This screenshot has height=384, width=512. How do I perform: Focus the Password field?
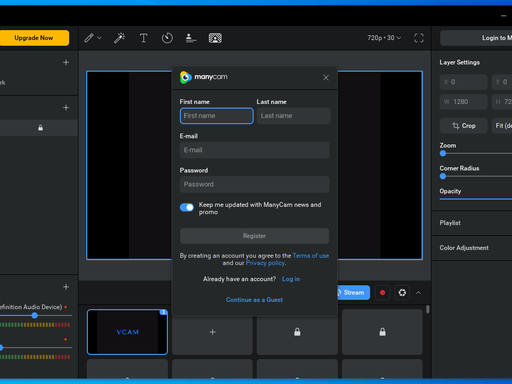(255, 184)
